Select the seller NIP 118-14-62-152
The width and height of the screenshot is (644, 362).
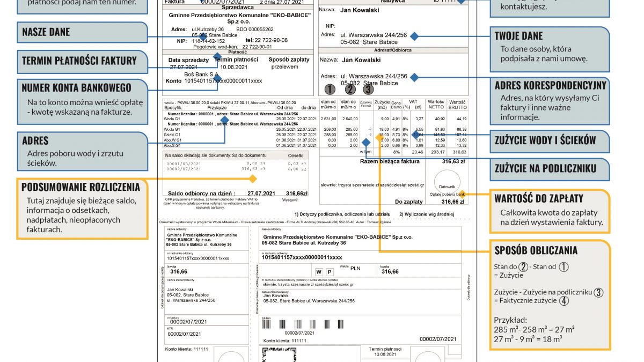209,40
